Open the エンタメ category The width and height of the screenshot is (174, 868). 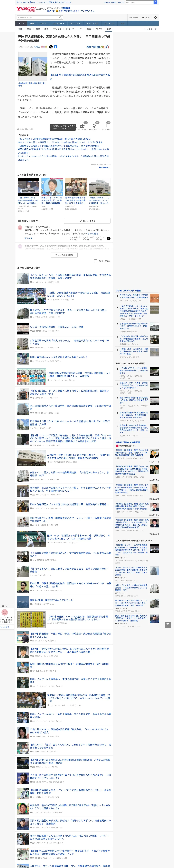click(57, 29)
